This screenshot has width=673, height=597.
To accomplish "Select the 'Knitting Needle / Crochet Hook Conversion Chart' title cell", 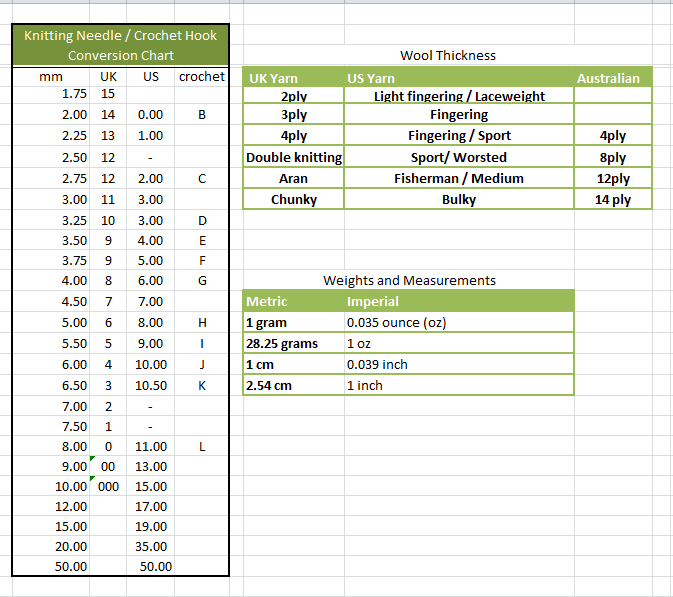I will (121, 45).
